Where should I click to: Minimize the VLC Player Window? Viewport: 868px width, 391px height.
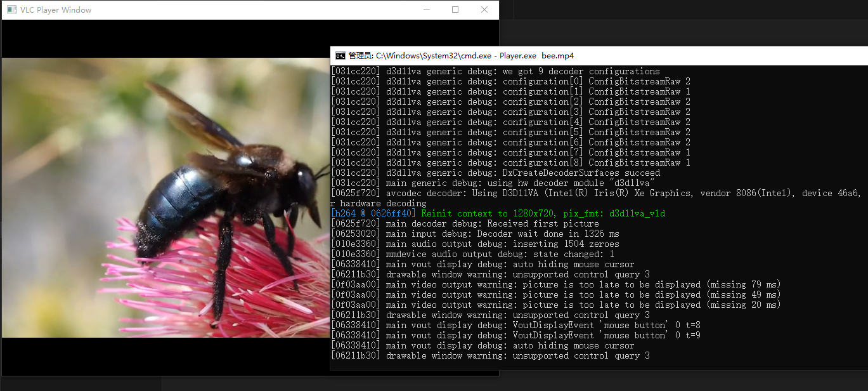click(x=426, y=10)
